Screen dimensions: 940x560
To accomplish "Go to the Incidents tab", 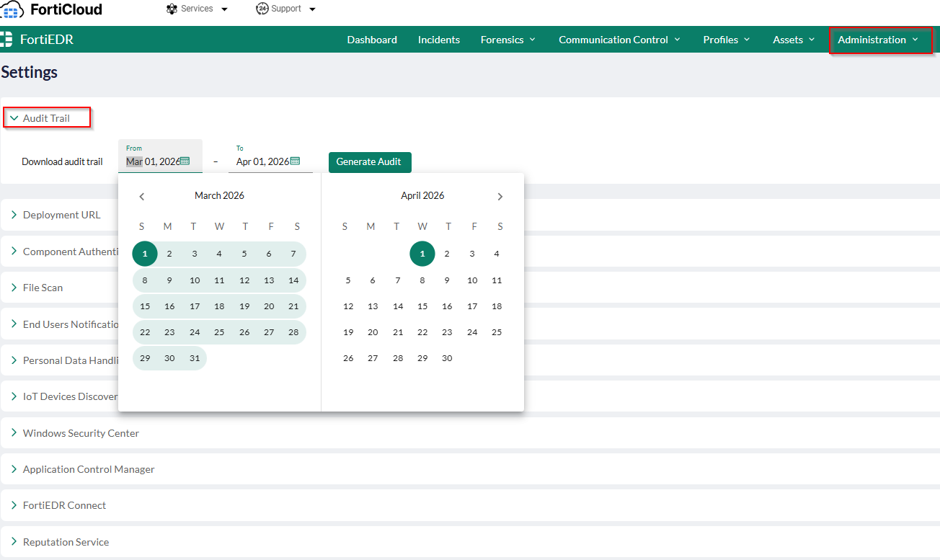I will click(x=439, y=40).
